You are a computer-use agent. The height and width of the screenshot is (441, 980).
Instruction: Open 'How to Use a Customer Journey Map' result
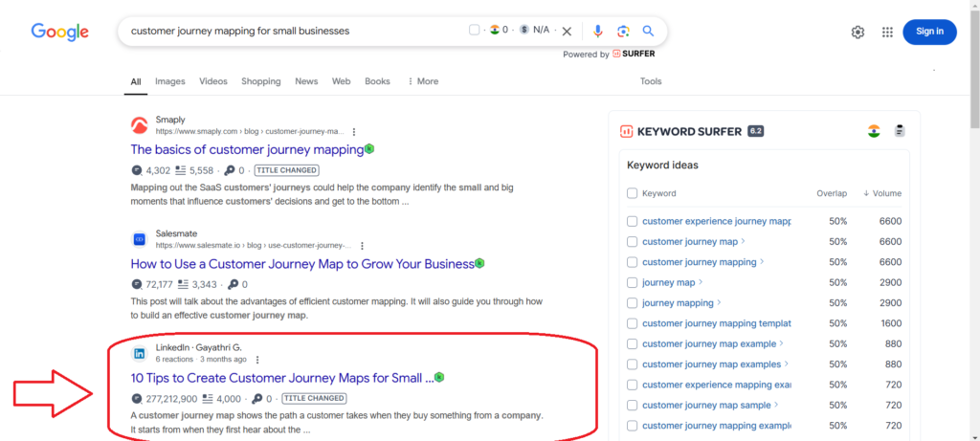[302, 264]
